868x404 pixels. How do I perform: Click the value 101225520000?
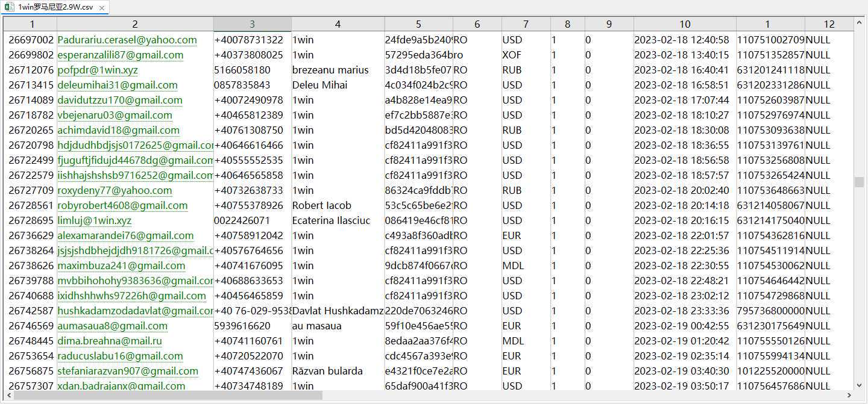pos(770,371)
